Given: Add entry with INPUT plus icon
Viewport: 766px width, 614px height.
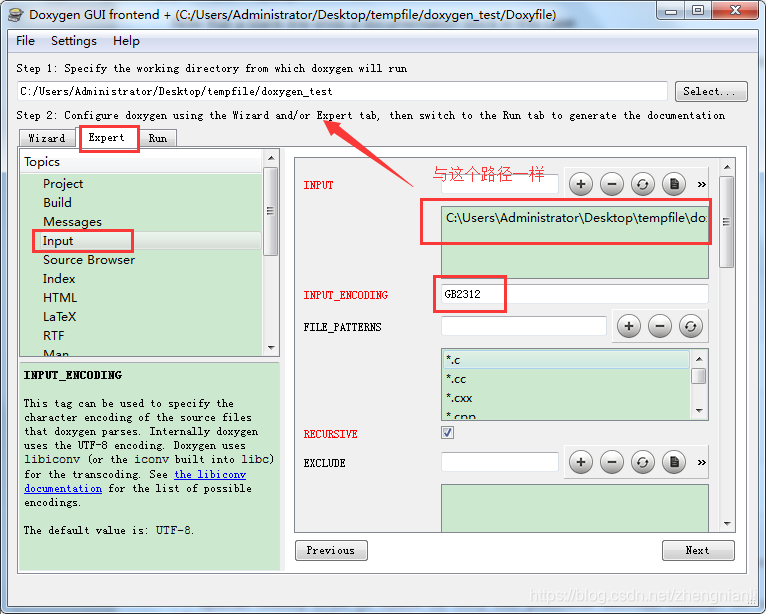Looking at the screenshot, I should (x=580, y=184).
